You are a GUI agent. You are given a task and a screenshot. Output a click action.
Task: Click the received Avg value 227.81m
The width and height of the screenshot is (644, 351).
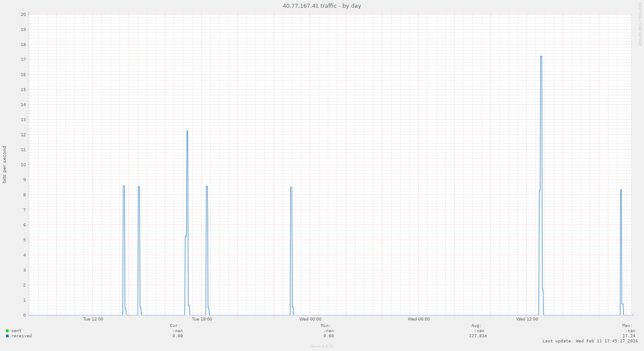click(x=478, y=336)
